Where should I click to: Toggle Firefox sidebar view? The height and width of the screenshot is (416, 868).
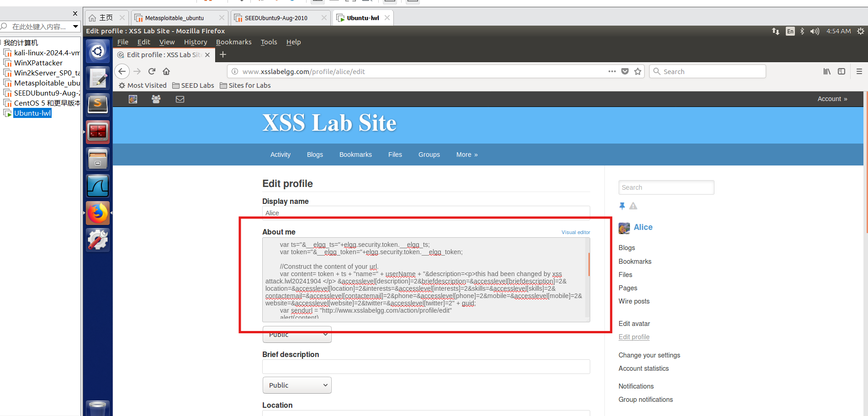click(x=842, y=71)
